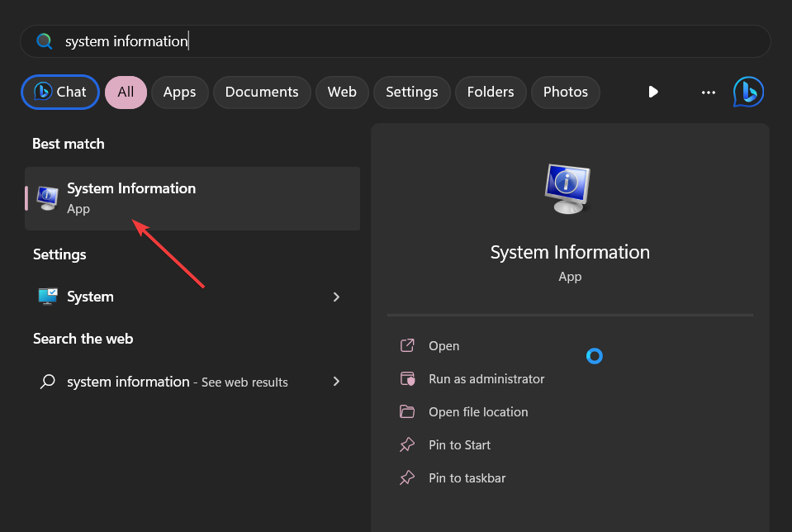Click the large System Information preview icon

(570, 189)
